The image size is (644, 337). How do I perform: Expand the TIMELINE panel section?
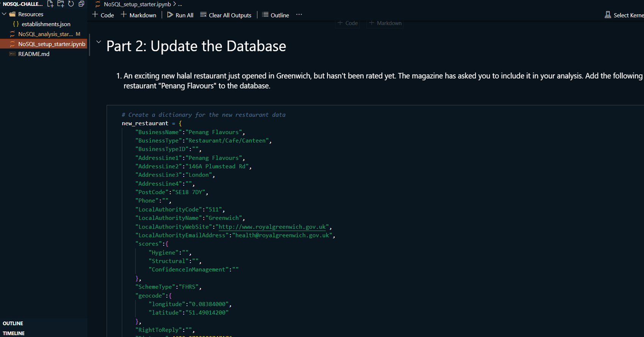(14, 333)
